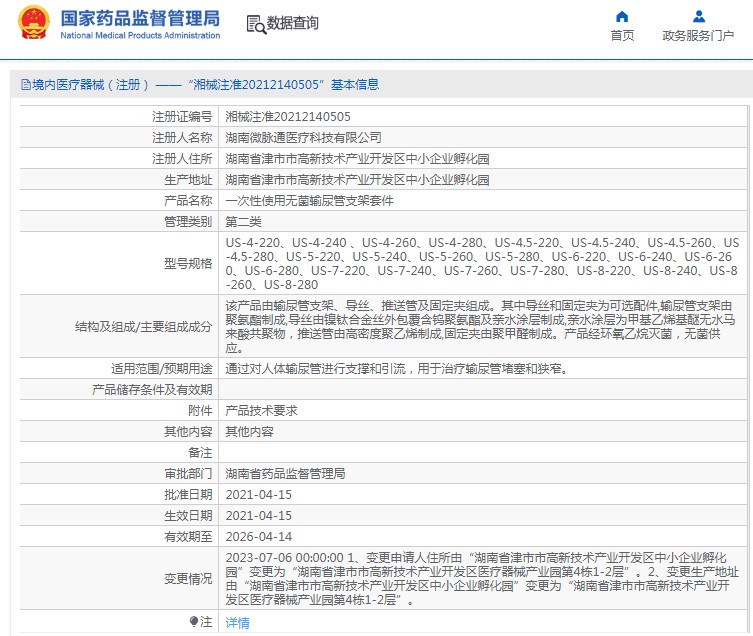Click 变更情况 change record text
753x636 pixels.
482,579
